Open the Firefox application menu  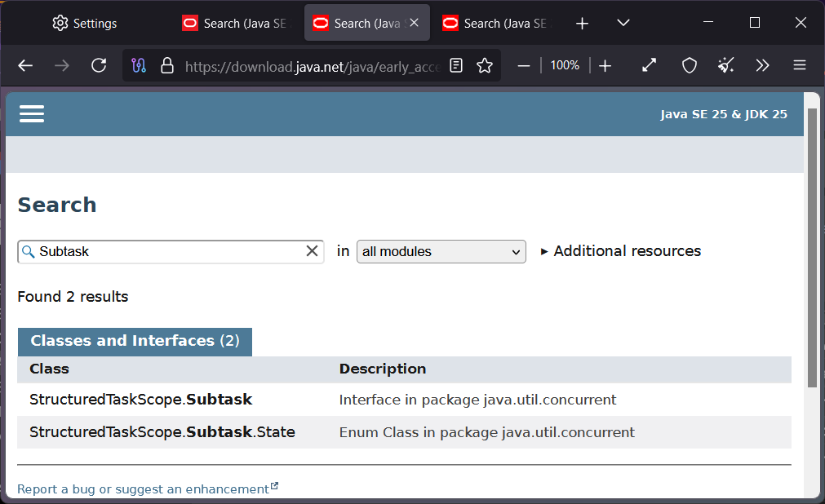(800, 66)
